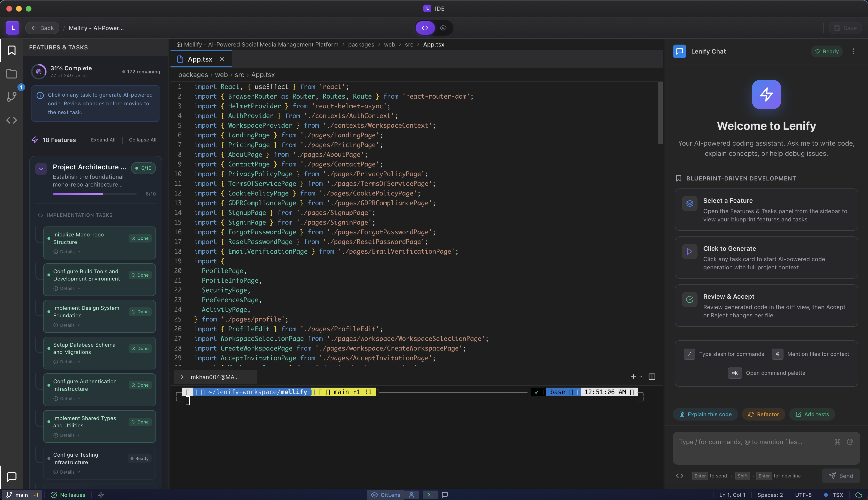Switch to code view toggle
Viewport: 868px width, 500px height.
tap(425, 28)
